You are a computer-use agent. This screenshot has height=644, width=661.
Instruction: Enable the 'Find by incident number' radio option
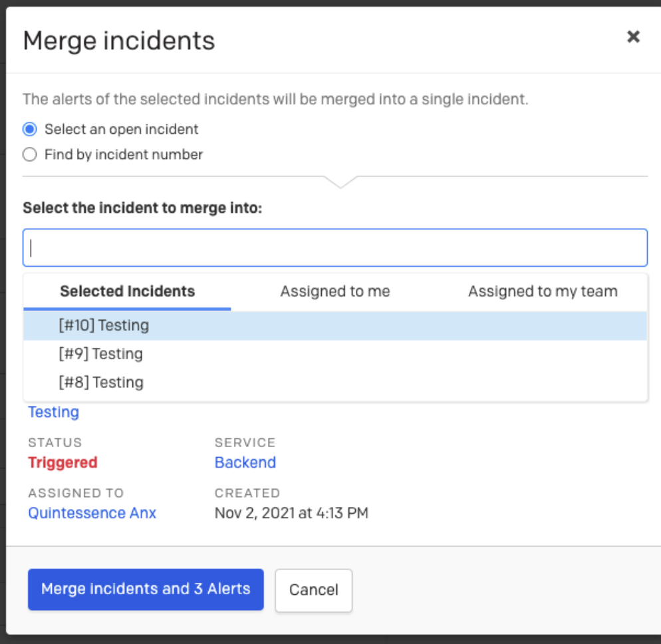pyautogui.click(x=30, y=155)
